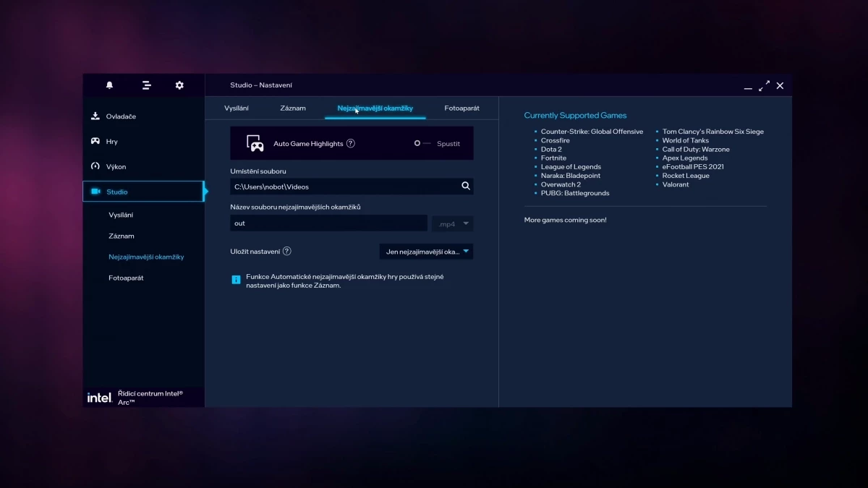Click the Studio camera icon

pyautogui.click(x=95, y=192)
